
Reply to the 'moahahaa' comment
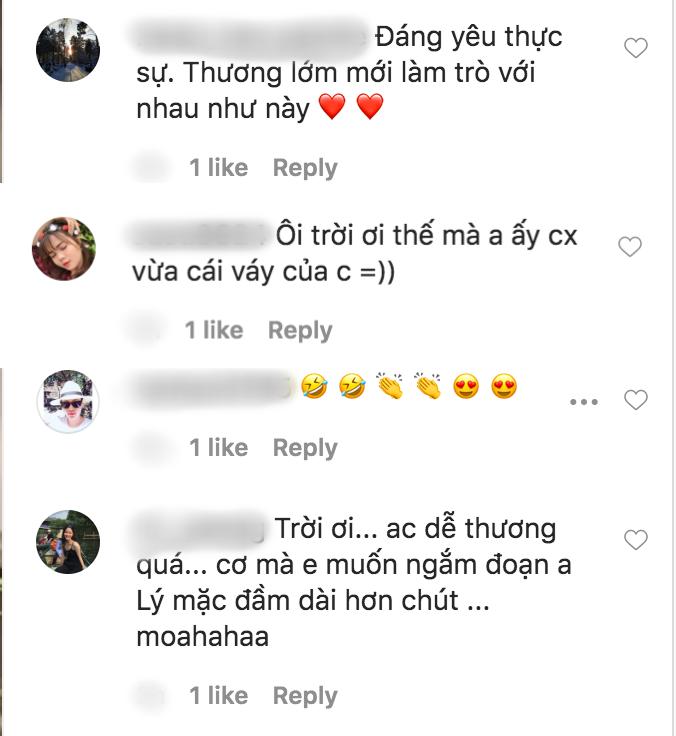(305, 696)
